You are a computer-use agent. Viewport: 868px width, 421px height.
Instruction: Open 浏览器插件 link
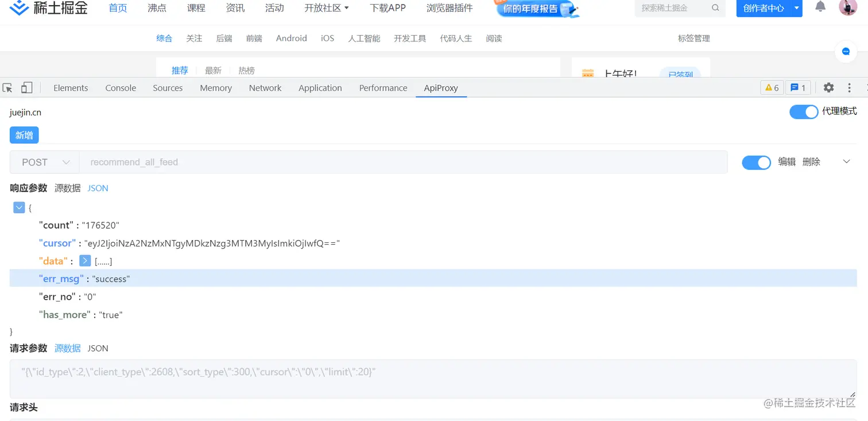point(449,8)
